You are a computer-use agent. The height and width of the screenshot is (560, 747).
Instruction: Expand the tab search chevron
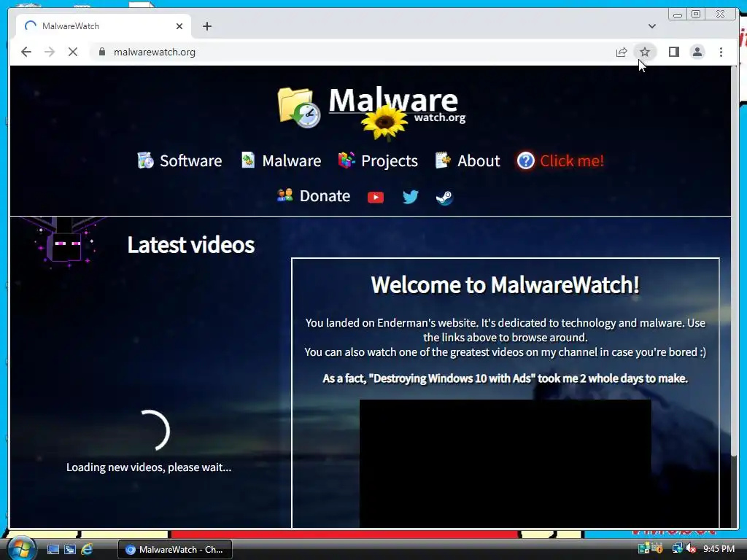coord(652,26)
